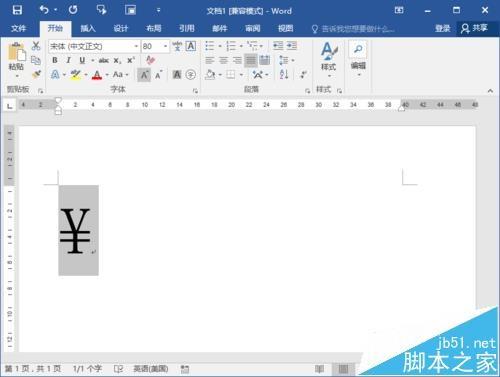Toggle show paragraph marks
Viewport: 500px width, 377px height.
click(303, 74)
